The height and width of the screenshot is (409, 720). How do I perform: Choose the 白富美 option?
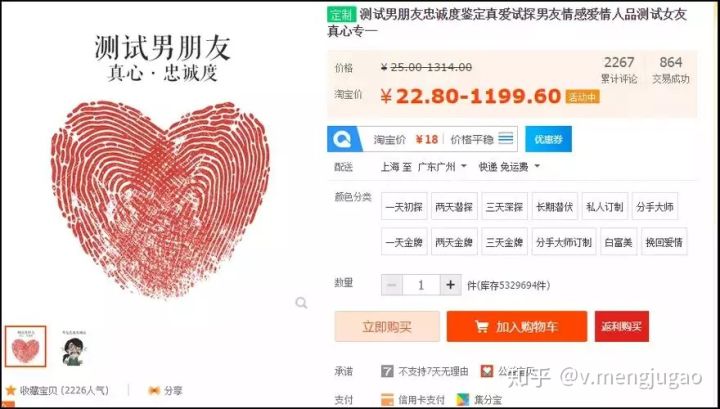tap(619, 242)
